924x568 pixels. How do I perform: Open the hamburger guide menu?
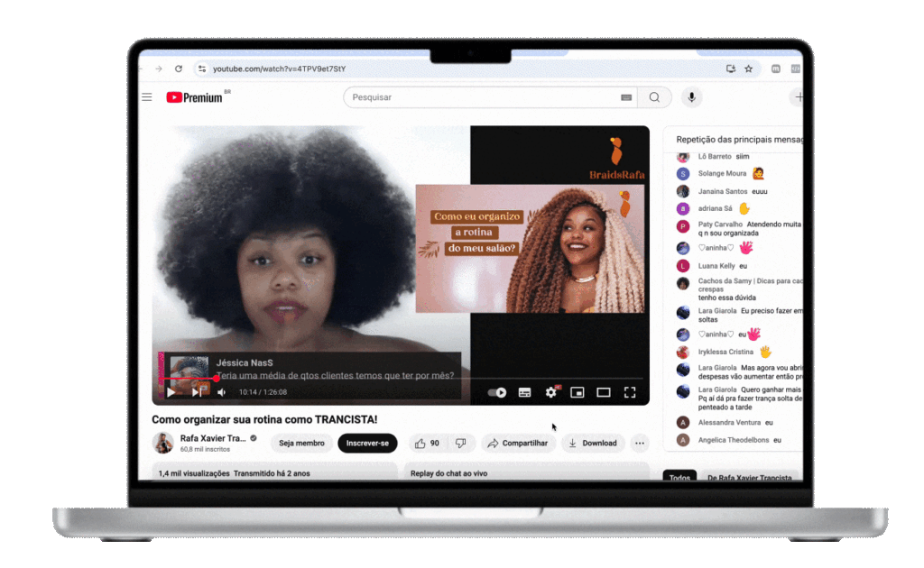click(147, 97)
